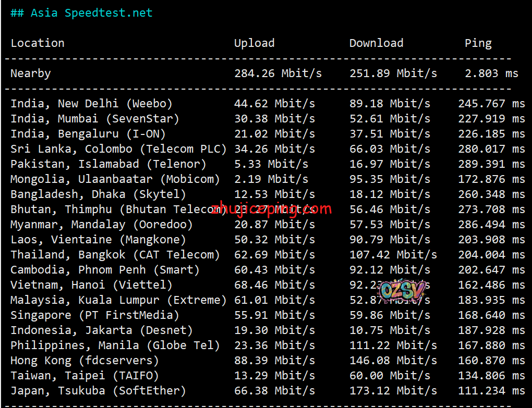The height and width of the screenshot is (408, 532).
Task: Click the Upload column header
Action: click(254, 43)
